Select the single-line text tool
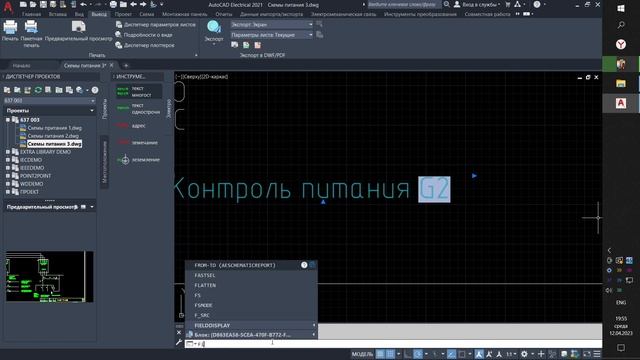The image size is (640, 360). tap(138, 109)
